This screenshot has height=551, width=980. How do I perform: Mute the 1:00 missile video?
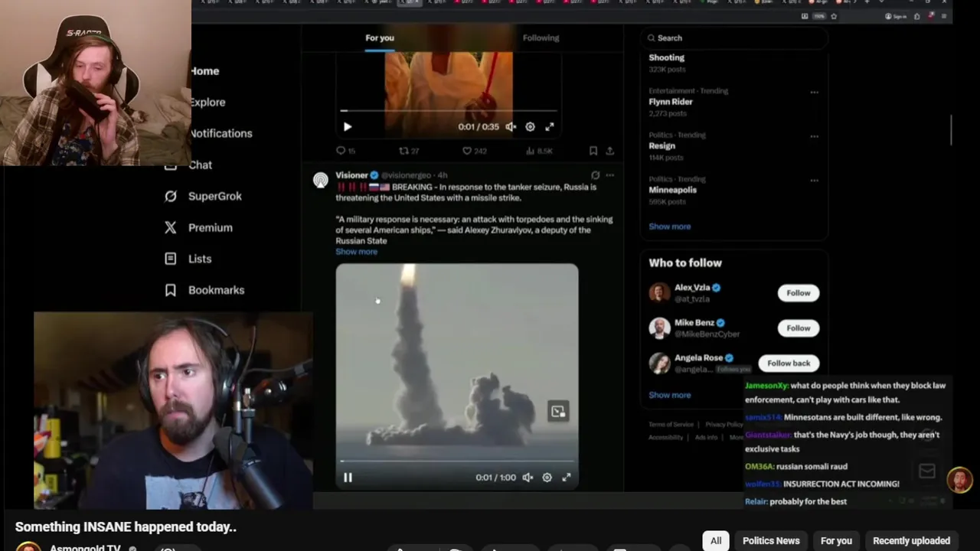point(528,478)
